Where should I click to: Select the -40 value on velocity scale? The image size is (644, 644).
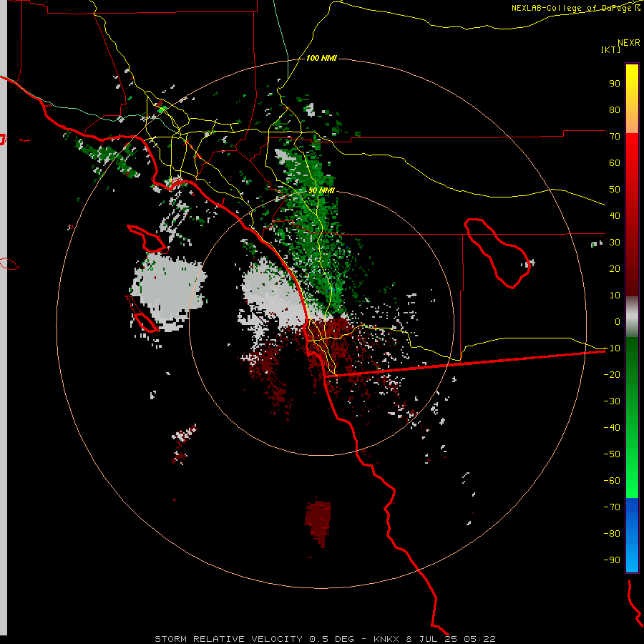(x=612, y=428)
